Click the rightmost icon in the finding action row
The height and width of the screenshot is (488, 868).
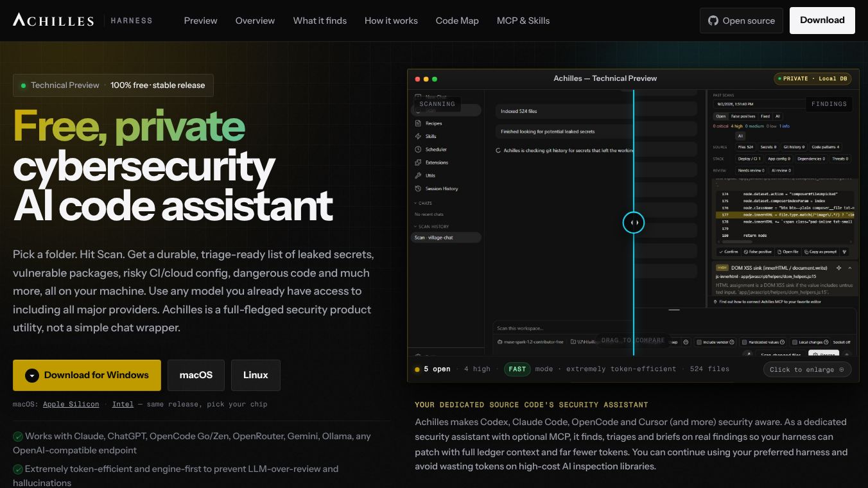pos(844,252)
